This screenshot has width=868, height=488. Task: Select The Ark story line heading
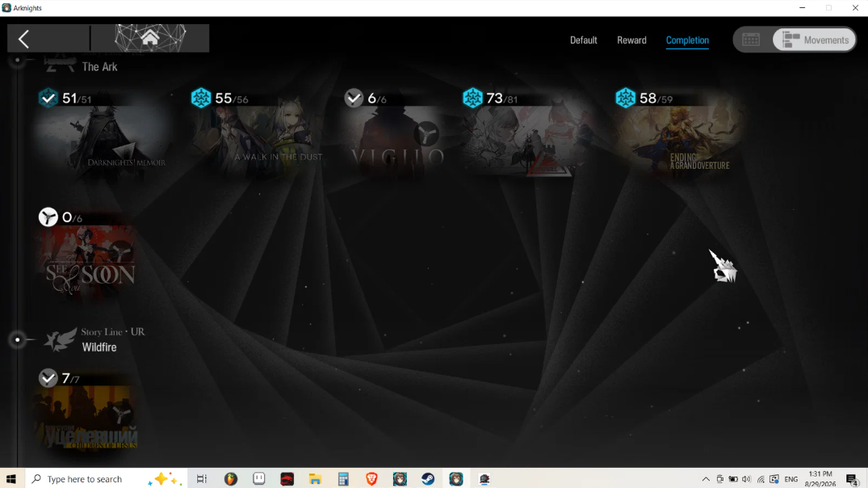(x=99, y=67)
